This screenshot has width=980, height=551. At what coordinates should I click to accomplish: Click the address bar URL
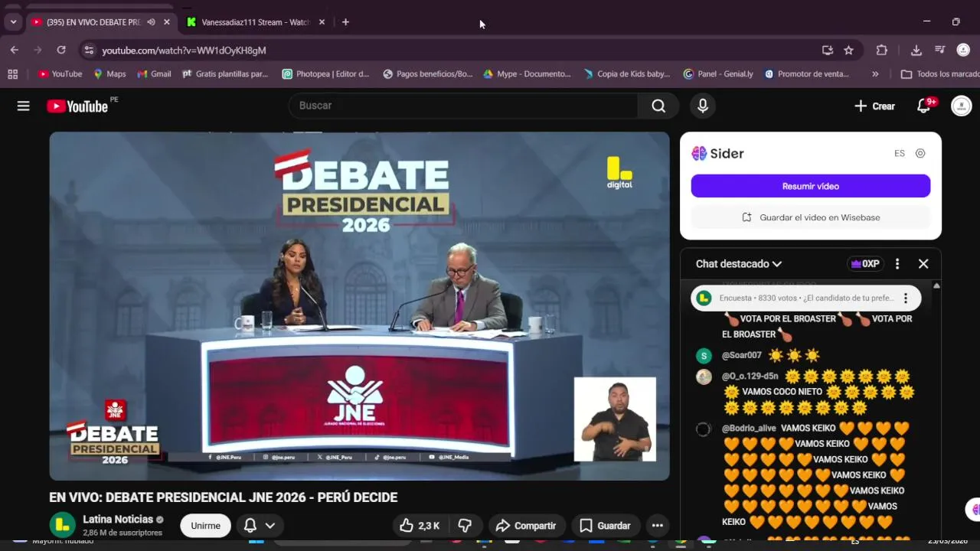coord(184,51)
